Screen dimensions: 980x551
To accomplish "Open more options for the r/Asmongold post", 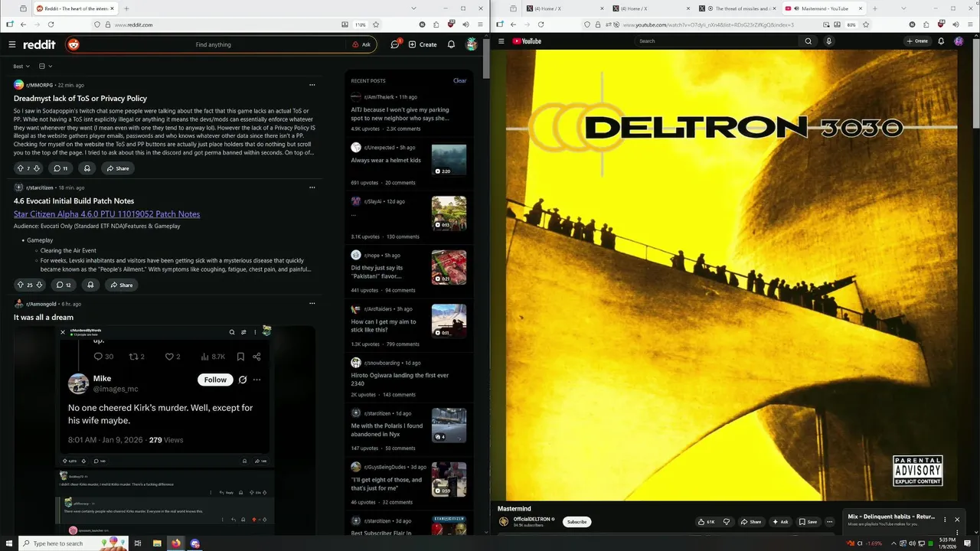I will tap(312, 304).
